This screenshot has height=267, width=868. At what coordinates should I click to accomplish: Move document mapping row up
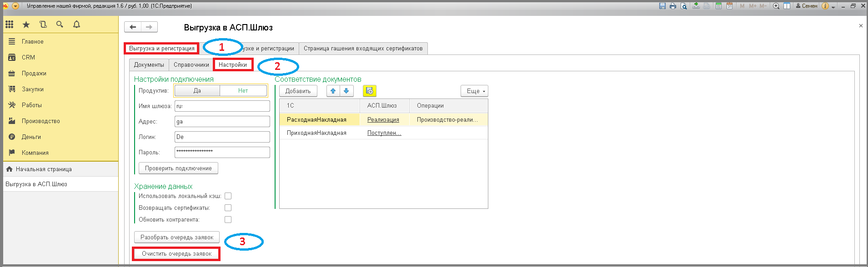point(333,91)
